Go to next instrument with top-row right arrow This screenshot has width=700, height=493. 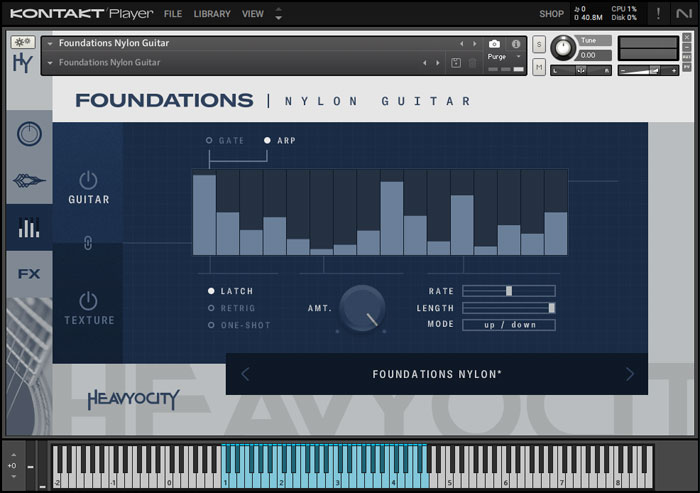475,44
